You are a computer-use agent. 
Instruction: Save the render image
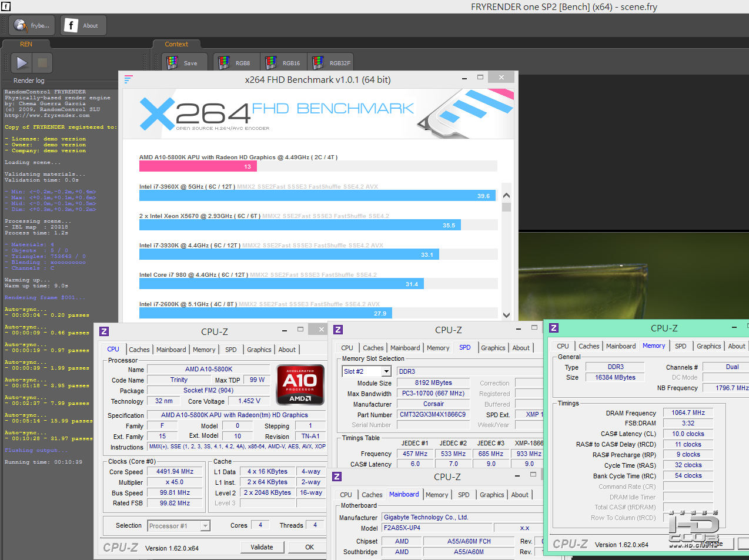[x=184, y=63]
